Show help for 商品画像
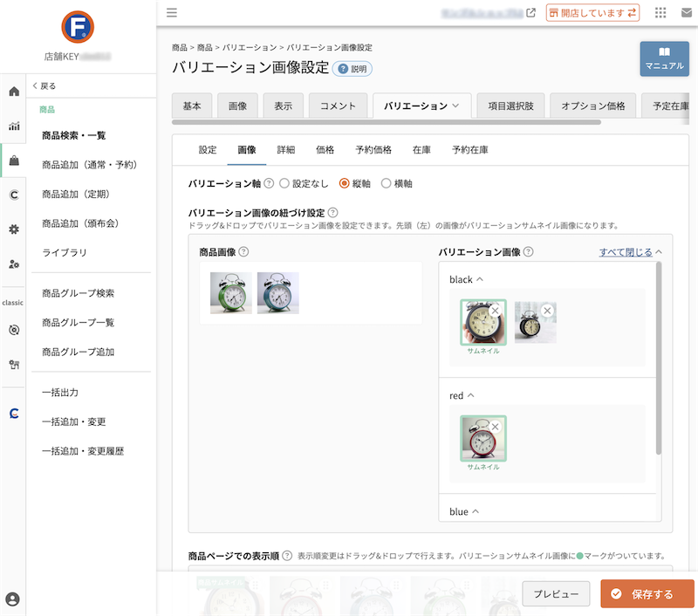The image size is (698, 616). 243,252
